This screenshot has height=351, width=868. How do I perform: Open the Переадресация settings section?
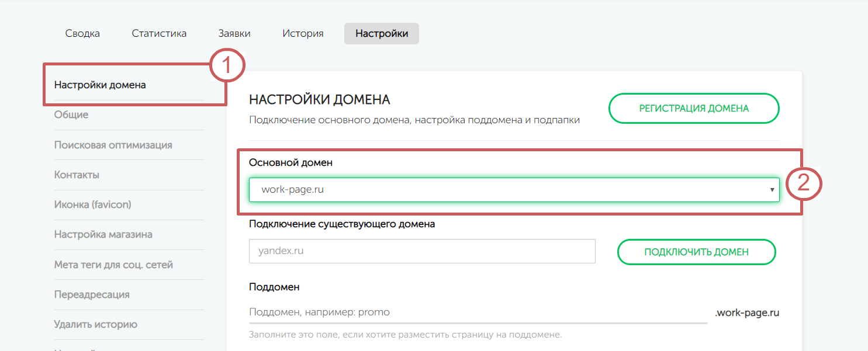pyautogui.click(x=92, y=294)
